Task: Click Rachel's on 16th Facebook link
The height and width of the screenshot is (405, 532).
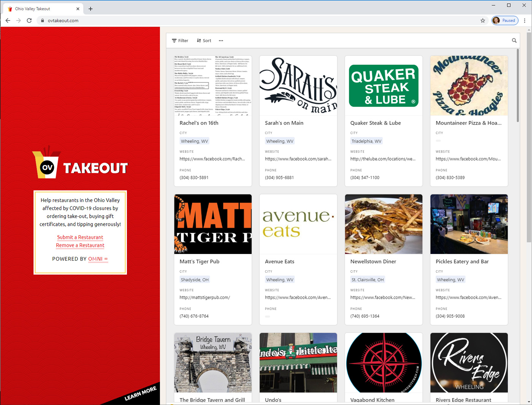Action: (x=212, y=159)
